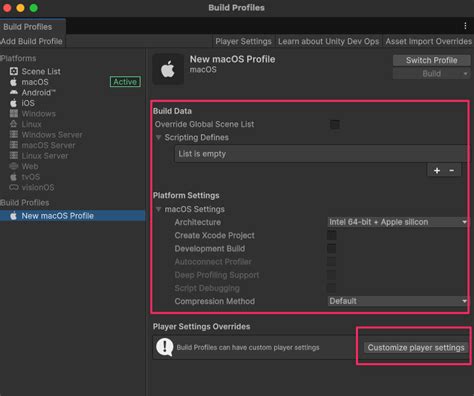Click the exclamation info bubble icon
This screenshot has width=474, height=396.
[x=165, y=347]
